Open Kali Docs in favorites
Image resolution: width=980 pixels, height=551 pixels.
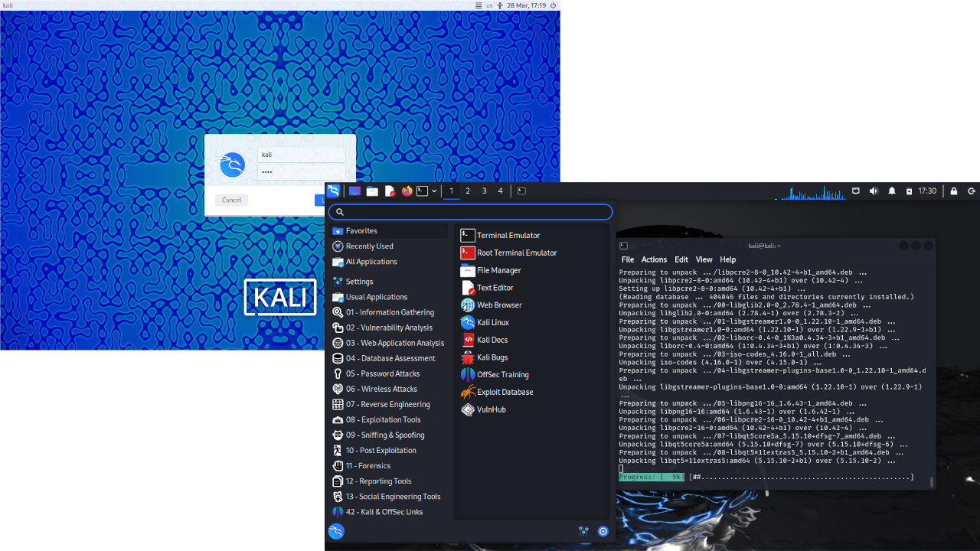click(x=533, y=340)
